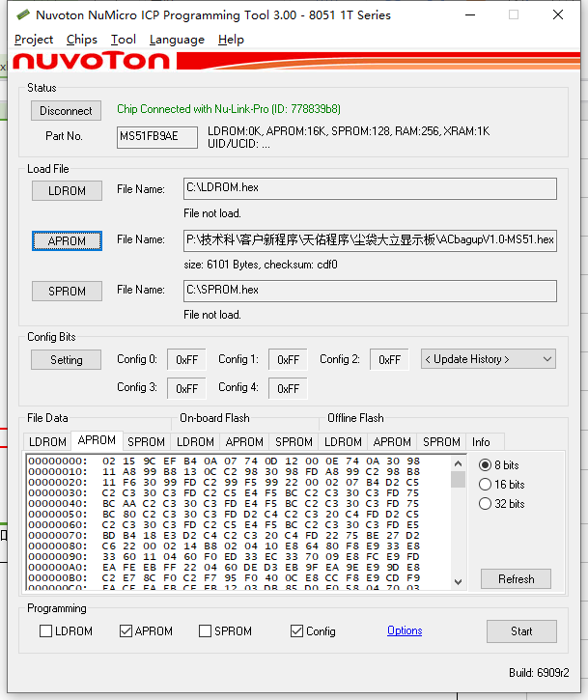Click the hex view scrollbar thumb
588x700 pixels.
click(458, 480)
